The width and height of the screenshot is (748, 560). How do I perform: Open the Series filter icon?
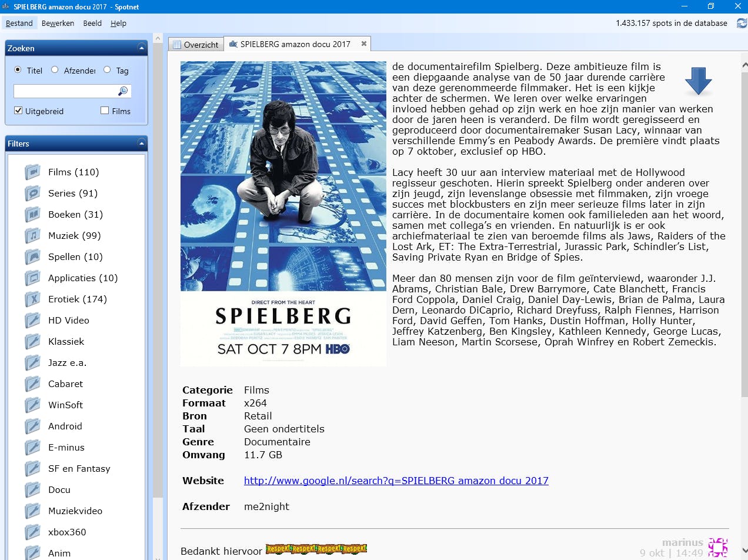pyautogui.click(x=34, y=193)
